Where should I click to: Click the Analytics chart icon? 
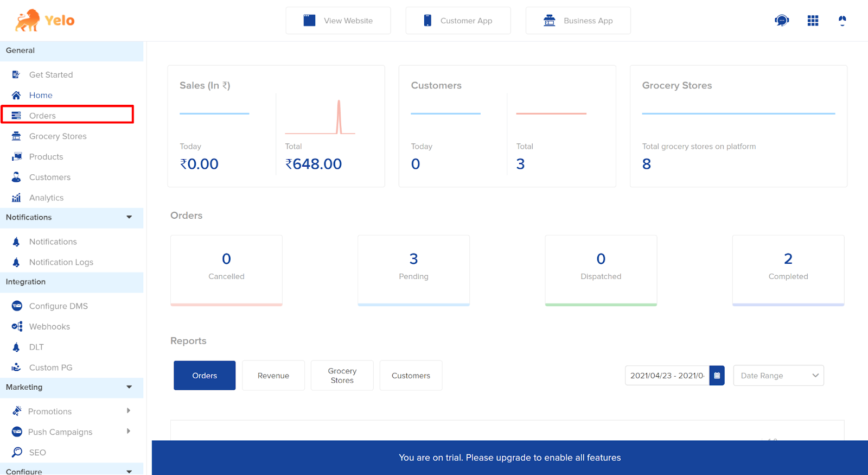(x=16, y=198)
